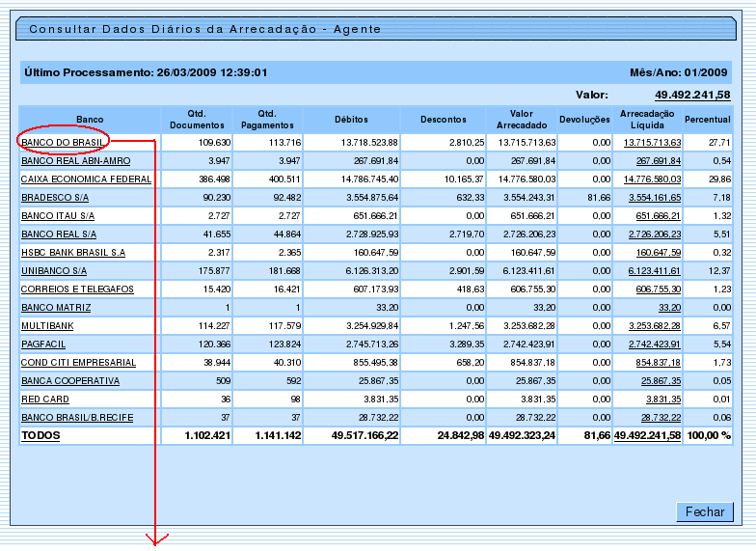Click the BANCO ITAU S/A link
This screenshot has width=756, height=551.
pos(59,216)
